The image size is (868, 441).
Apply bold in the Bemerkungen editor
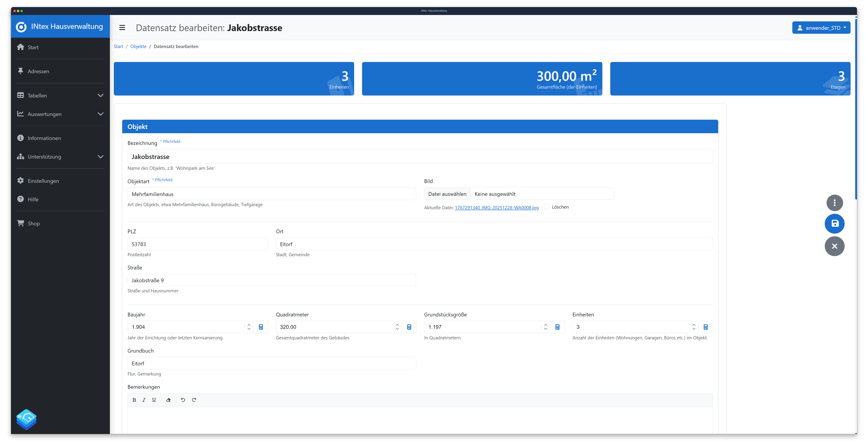coord(134,400)
